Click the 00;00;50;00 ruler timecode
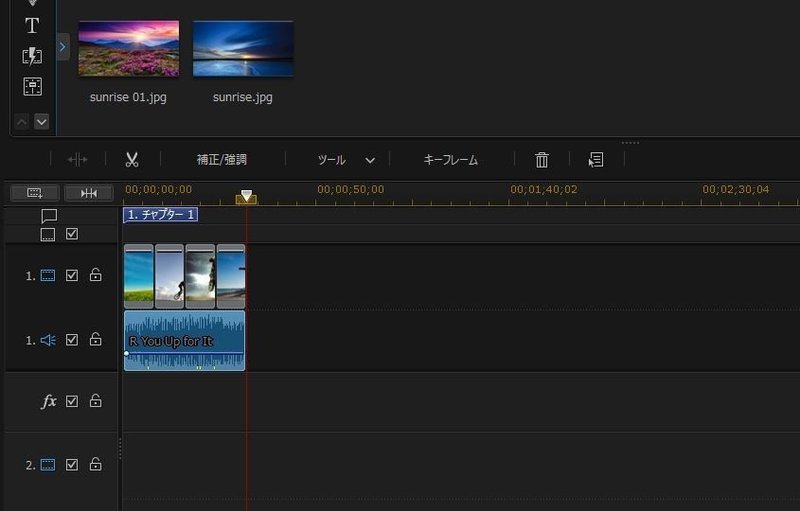The image size is (800, 511). (x=351, y=190)
